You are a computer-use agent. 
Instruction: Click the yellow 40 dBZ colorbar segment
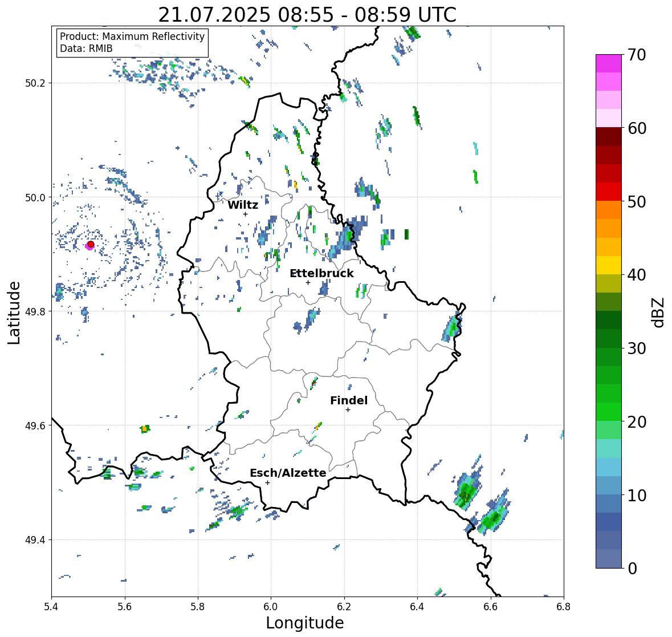point(609,265)
